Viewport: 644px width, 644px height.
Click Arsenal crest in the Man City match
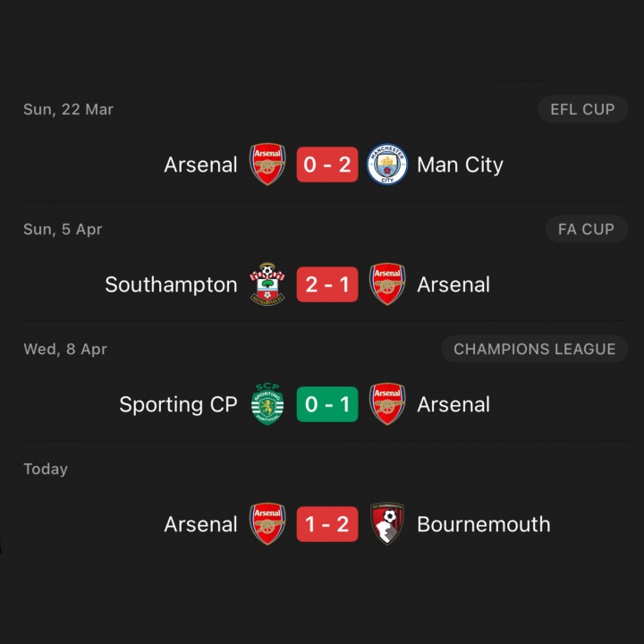267,165
